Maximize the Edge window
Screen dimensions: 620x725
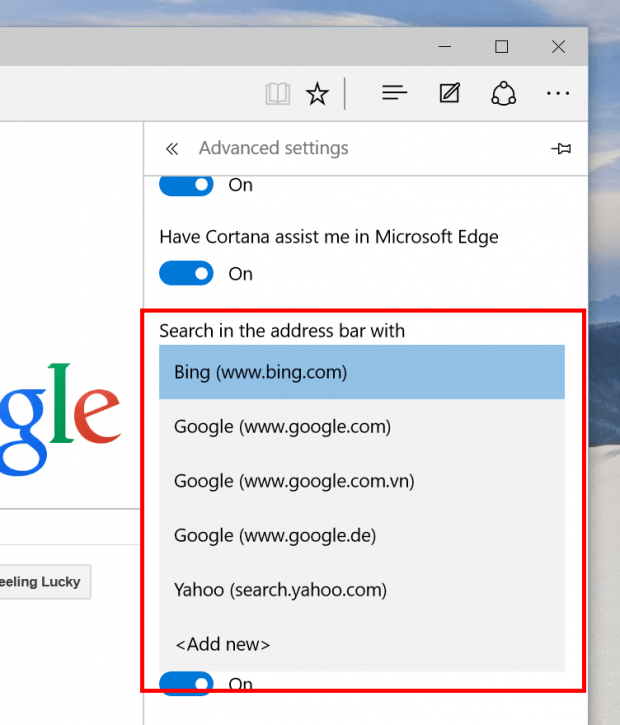point(502,46)
